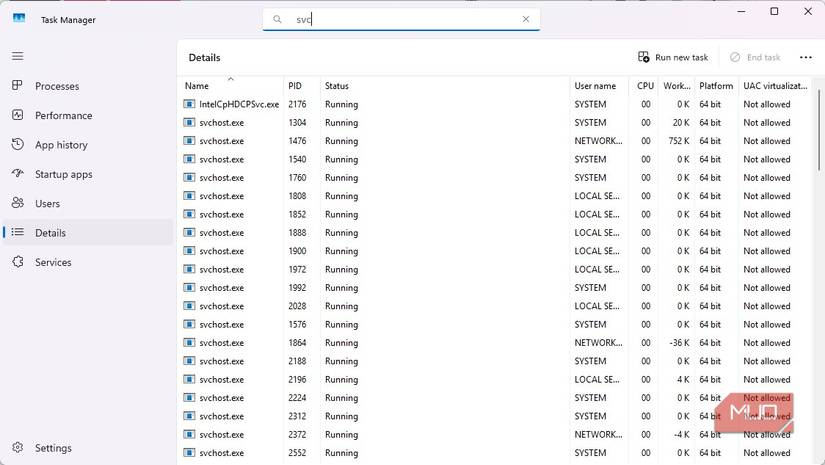
Task: Select the Details list icon
Action: point(17,232)
